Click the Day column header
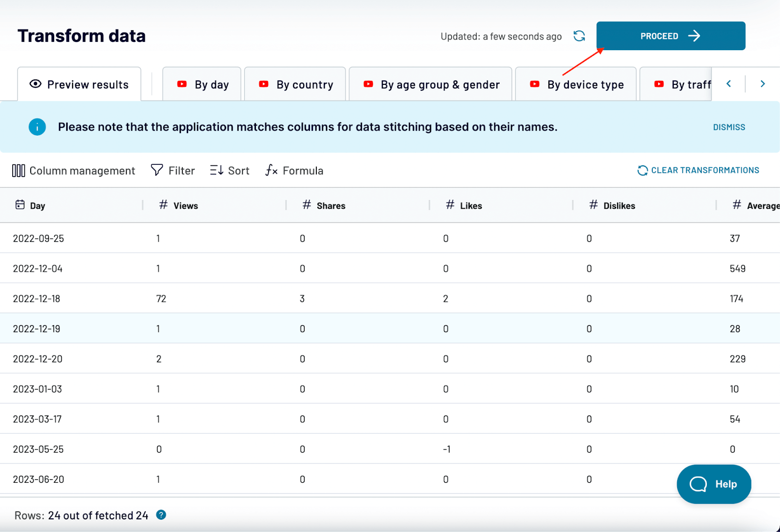The image size is (780, 532). [x=37, y=206]
